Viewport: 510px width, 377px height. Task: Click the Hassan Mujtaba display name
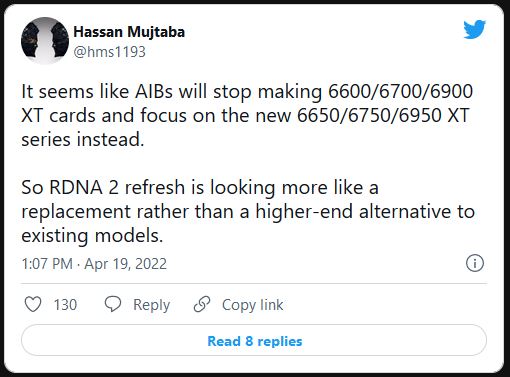(x=129, y=32)
